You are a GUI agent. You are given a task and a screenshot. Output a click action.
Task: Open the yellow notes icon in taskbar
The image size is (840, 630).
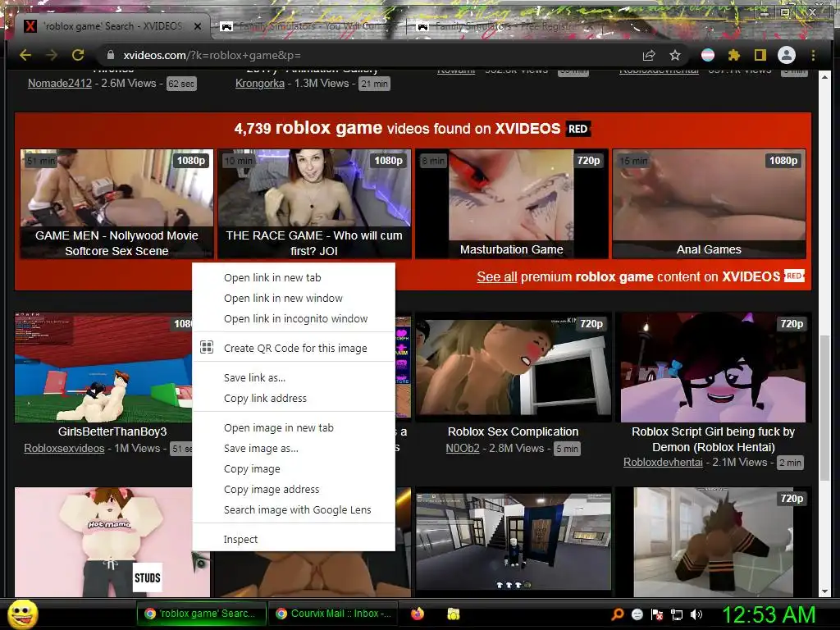[x=453, y=614]
